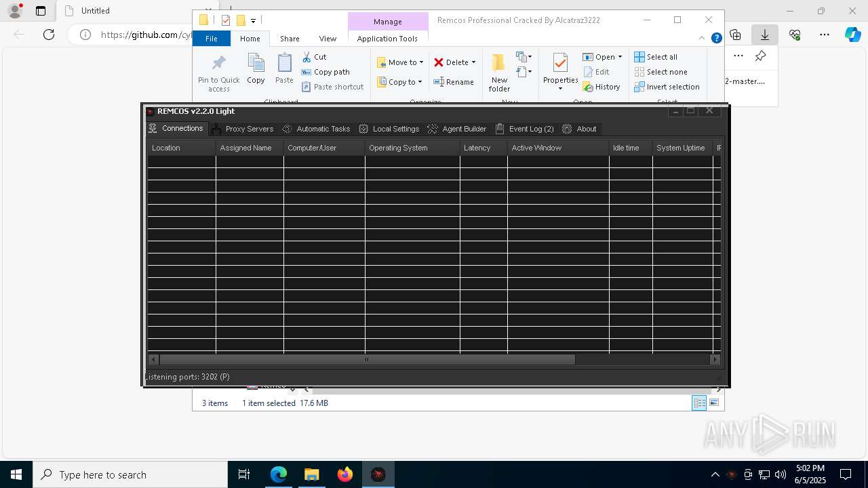Open the Easy access dropdown icon

pyautogui.click(x=524, y=71)
